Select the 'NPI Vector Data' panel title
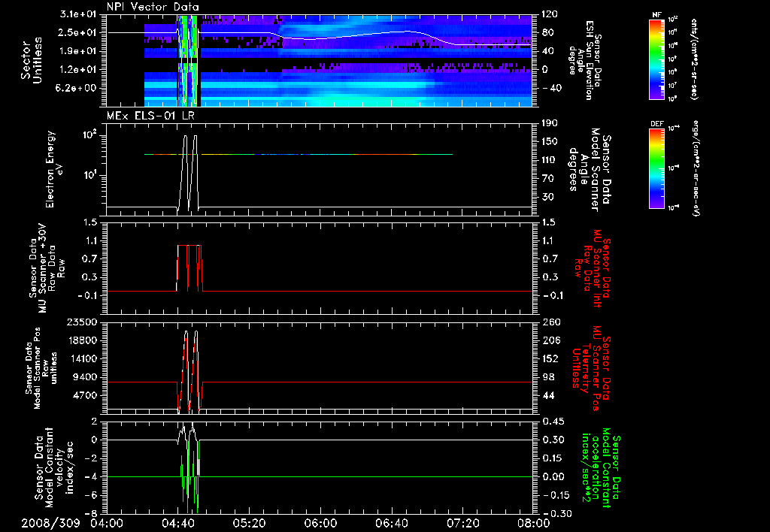 pos(153,7)
